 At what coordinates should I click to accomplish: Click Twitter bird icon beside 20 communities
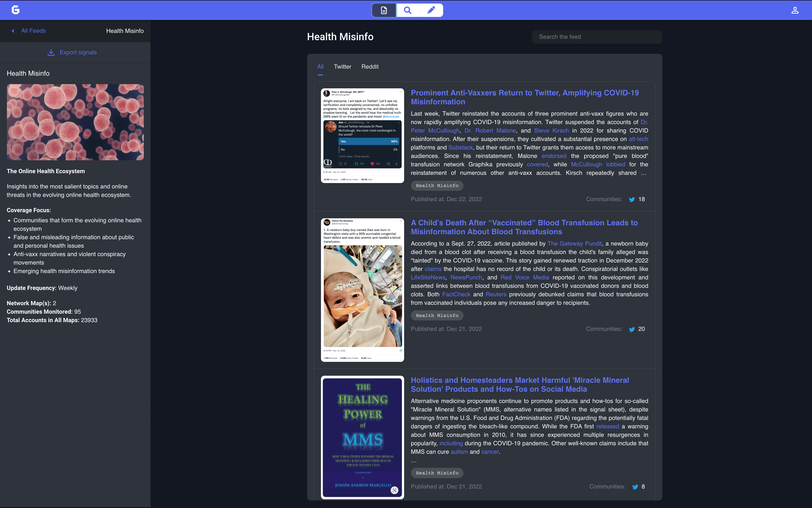click(x=632, y=329)
